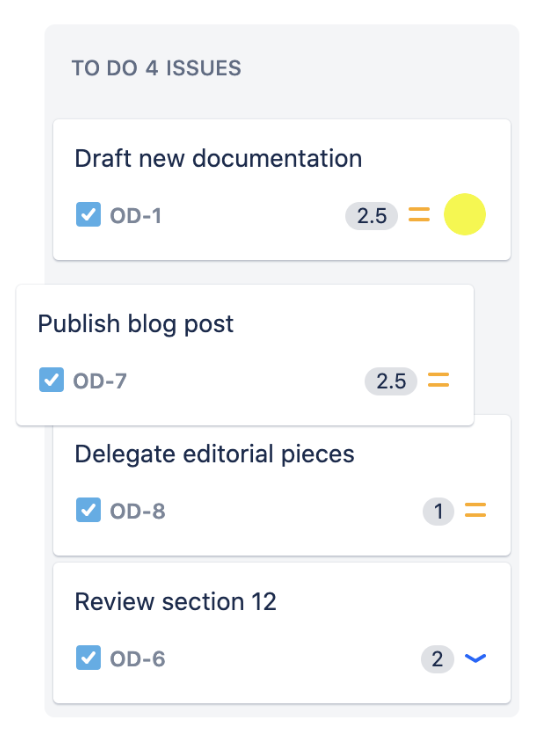Image resolution: width=534 pixels, height=742 pixels.
Task: Click the task type icon next to OD-8
Action: pyautogui.click(x=88, y=510)
